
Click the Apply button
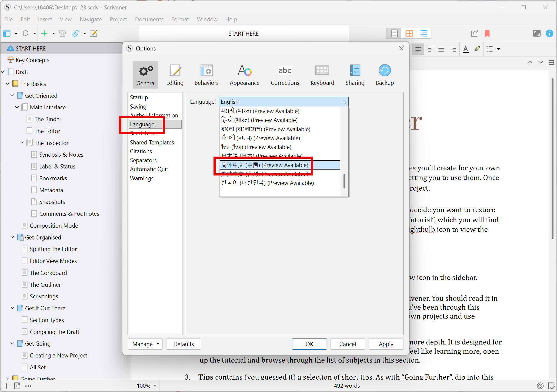click(x=386, y=344)
